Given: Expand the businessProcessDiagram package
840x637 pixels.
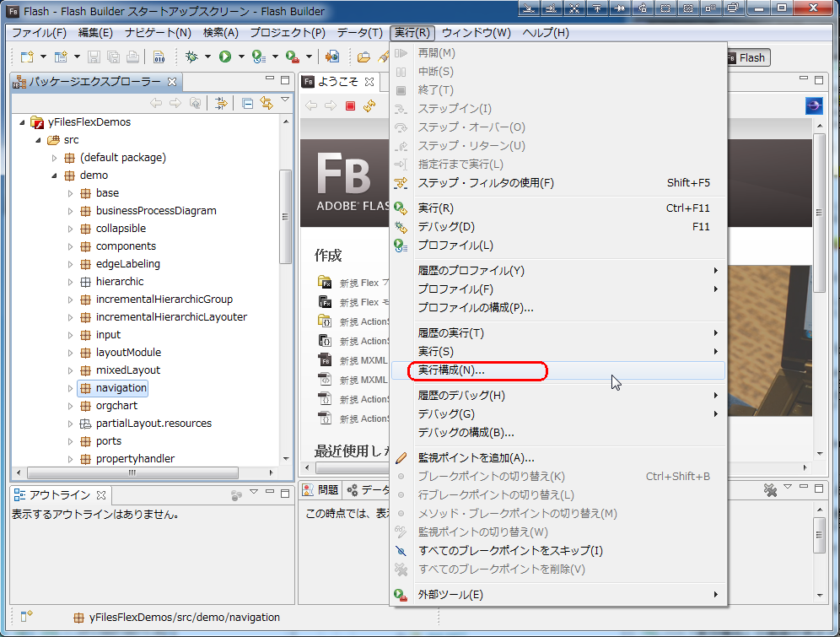Looking at the screenshot, I should 70,211.
